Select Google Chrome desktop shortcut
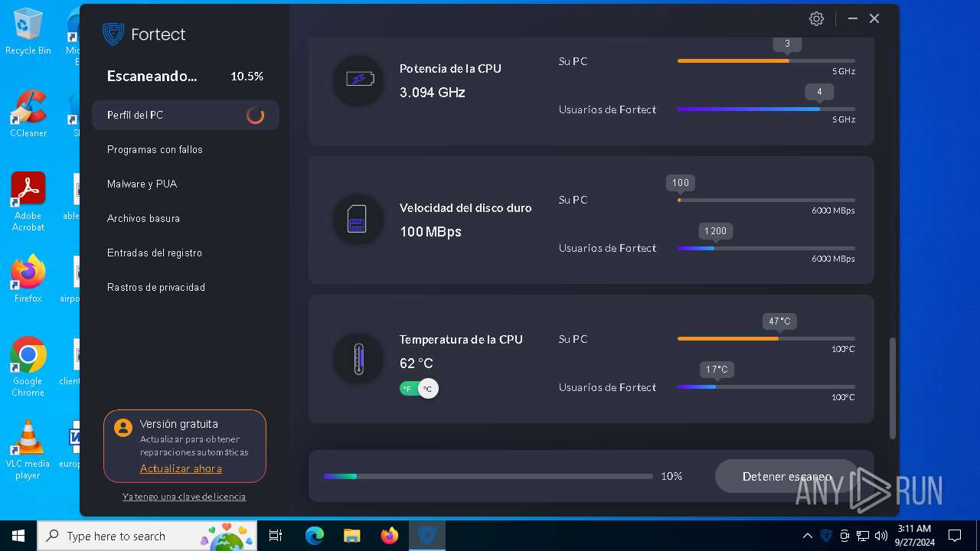The height and width of the screenshot is (551, 980). click(x=28, y=367)
